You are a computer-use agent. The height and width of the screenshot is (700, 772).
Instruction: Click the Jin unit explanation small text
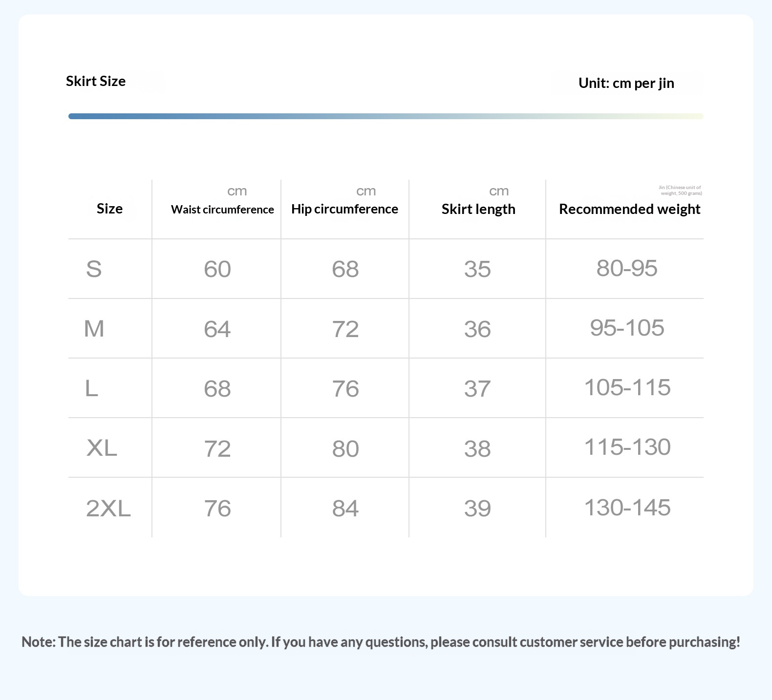pyautogui.click(x=680, y=190)
